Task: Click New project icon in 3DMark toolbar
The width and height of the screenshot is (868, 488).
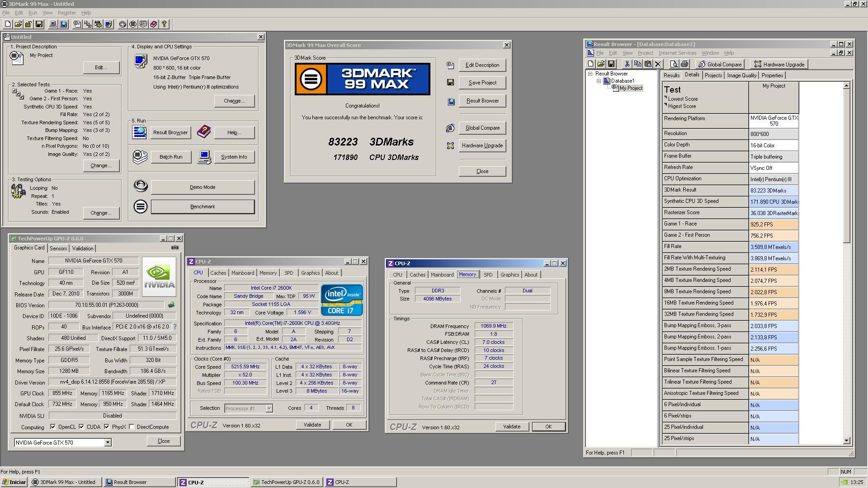Action: pyautogui.click(x=8, y=24)
